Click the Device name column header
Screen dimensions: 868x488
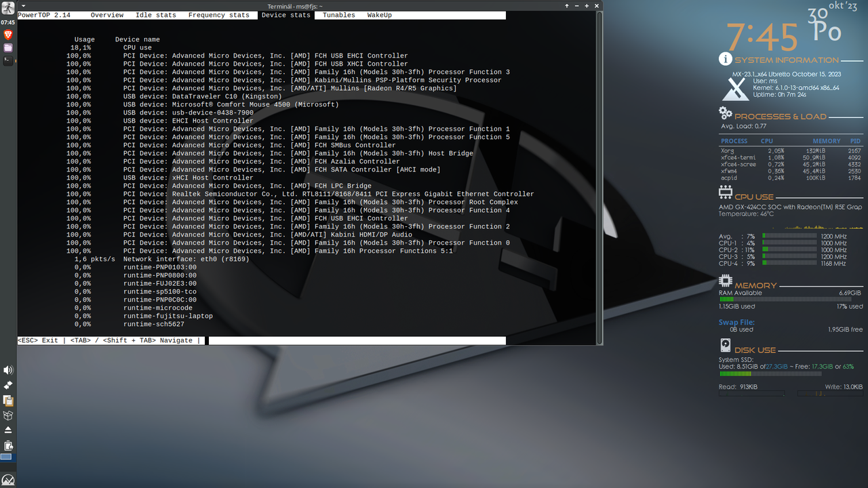pyautogui.click(x=138, y=39)
